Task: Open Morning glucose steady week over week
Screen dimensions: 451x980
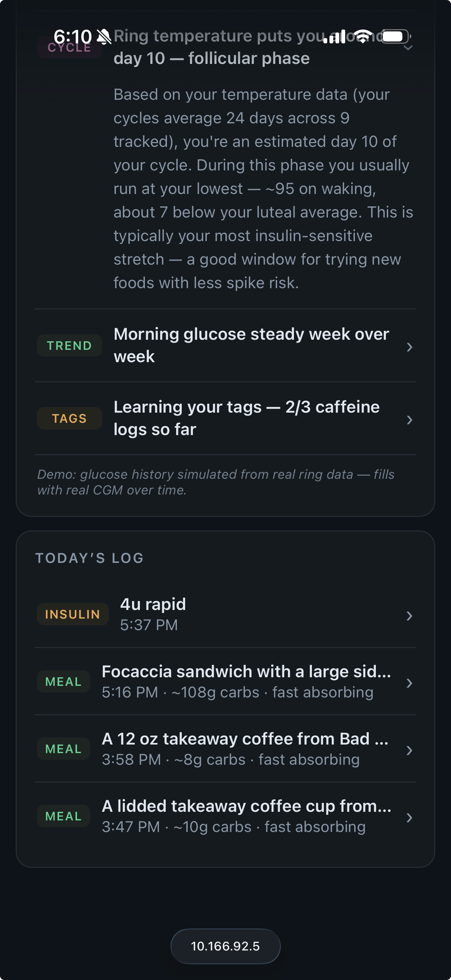Action: 225,345
